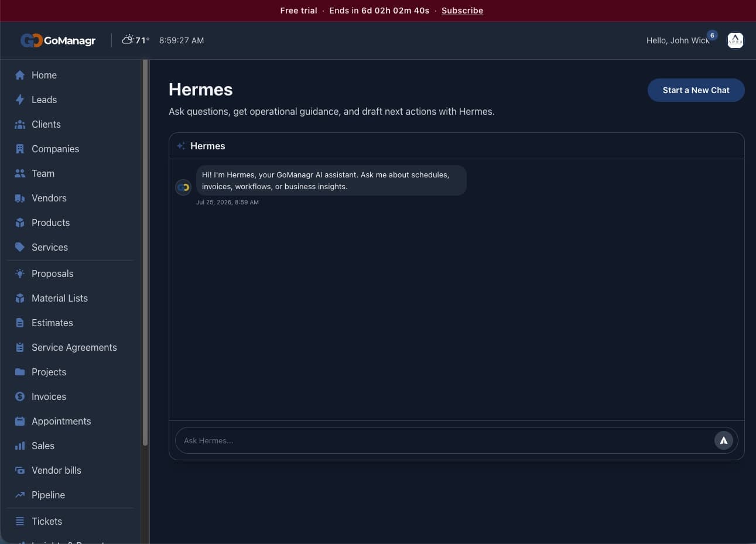Click the sidebar vertical scrollbar
The width and height of the screenshot is (756, 544).
[145, 253]
